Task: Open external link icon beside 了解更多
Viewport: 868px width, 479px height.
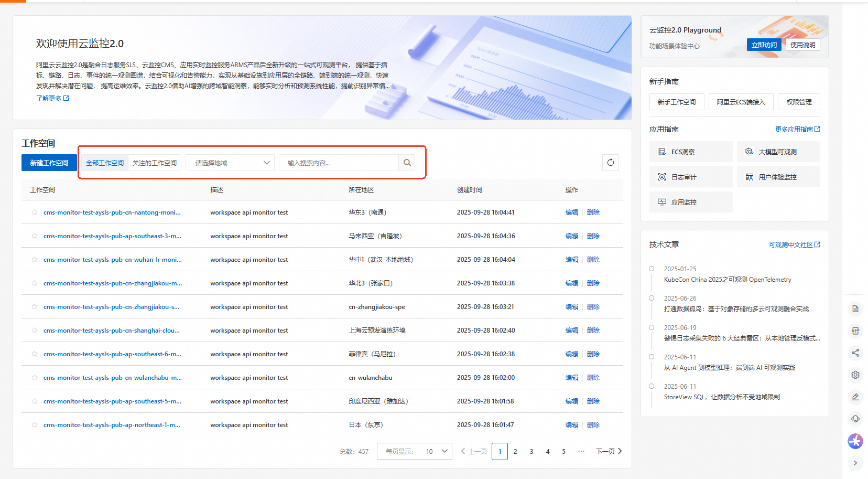Action: click(66, 98)
